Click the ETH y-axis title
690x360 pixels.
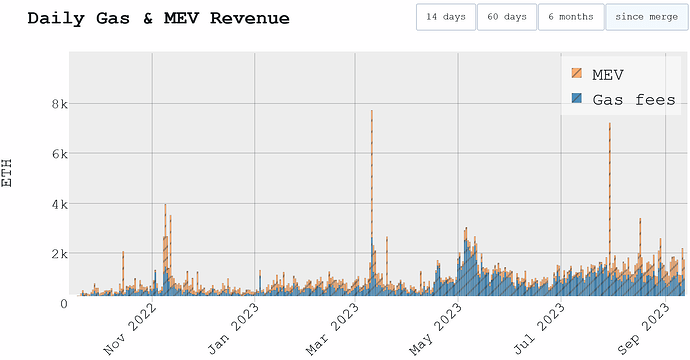pyautogui.click(x=7, y=173)
